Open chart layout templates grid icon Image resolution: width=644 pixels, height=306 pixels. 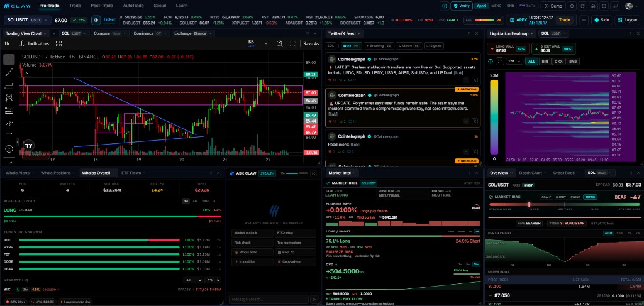(58, 43)
